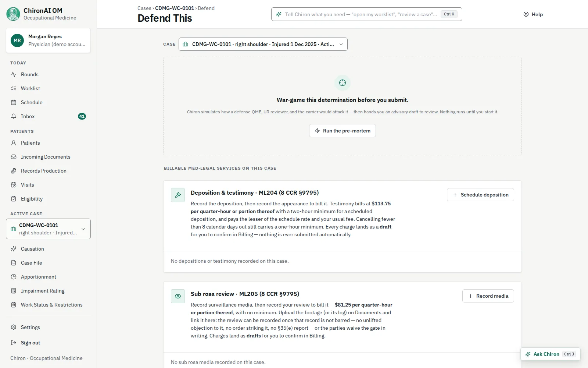Click 'No sub rosa media recorded' text
The width and height of the screenshot is (588, 368).
(218, 362)
